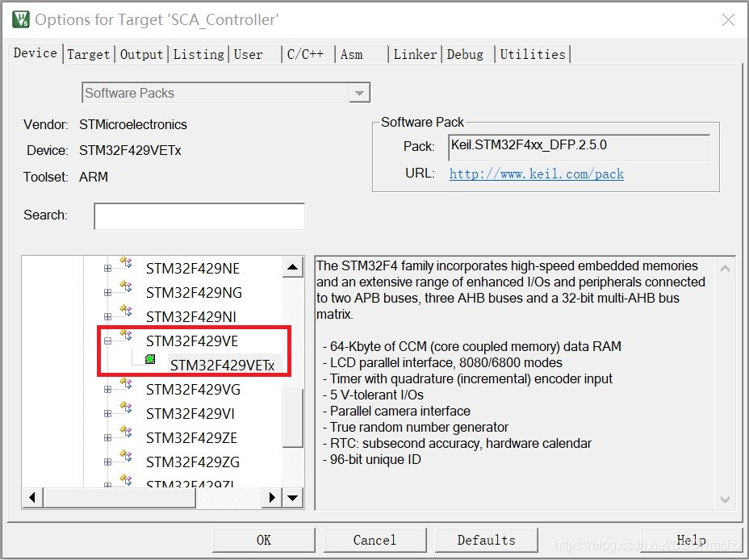Click description pane scroll down arrow
This screenshot has width=749, height=560.
[725, 499]
